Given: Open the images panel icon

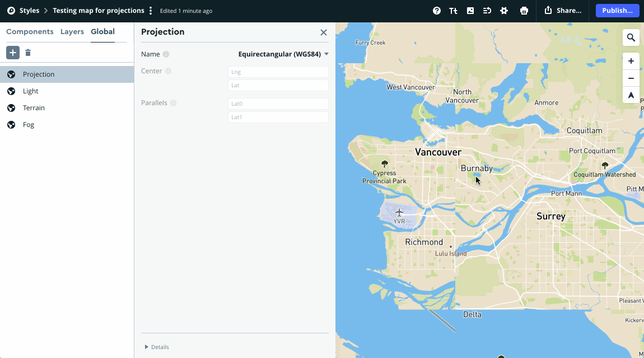Looking at the screenshot, I should [x=470, y=10].
